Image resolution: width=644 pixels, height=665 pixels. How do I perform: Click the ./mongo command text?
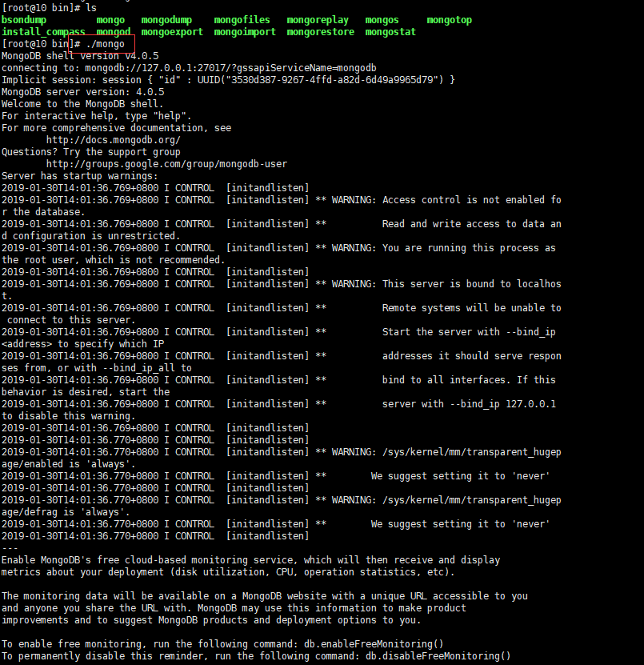pos(105,44)
